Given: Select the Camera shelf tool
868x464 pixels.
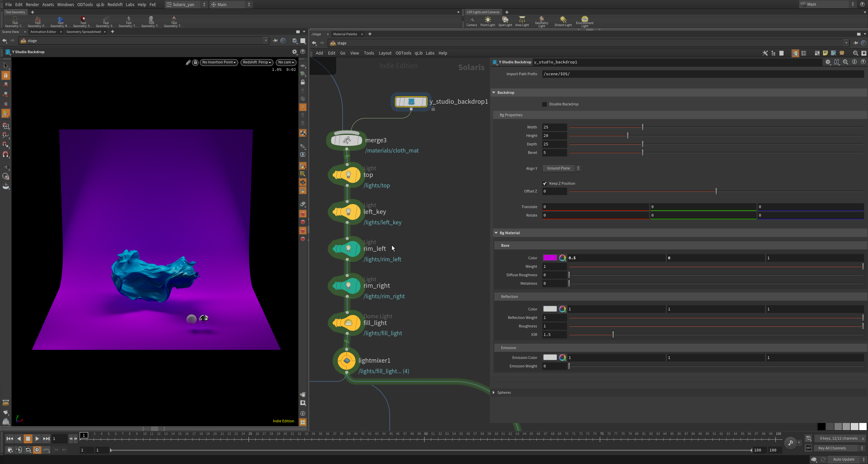Looking at the screenshot, I should tap(471, 21).
